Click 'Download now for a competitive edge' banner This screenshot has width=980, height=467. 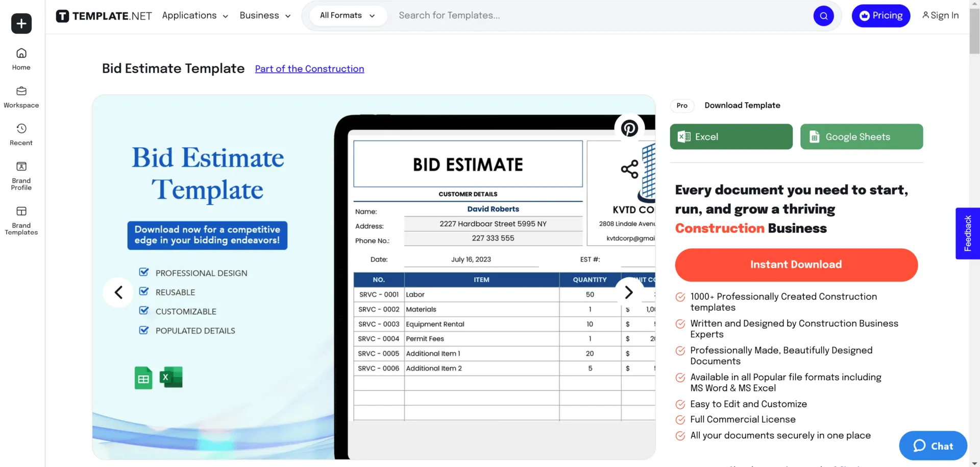point(207,235)
